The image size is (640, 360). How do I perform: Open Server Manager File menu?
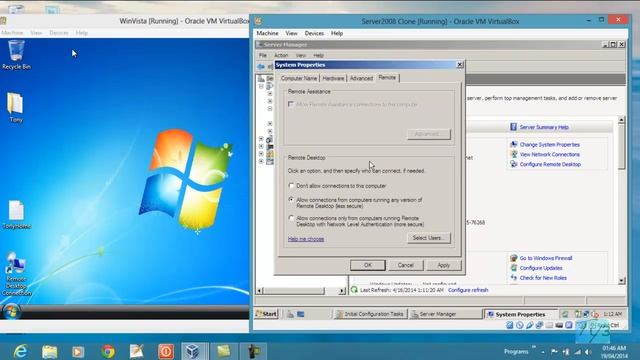pos(263,55)
